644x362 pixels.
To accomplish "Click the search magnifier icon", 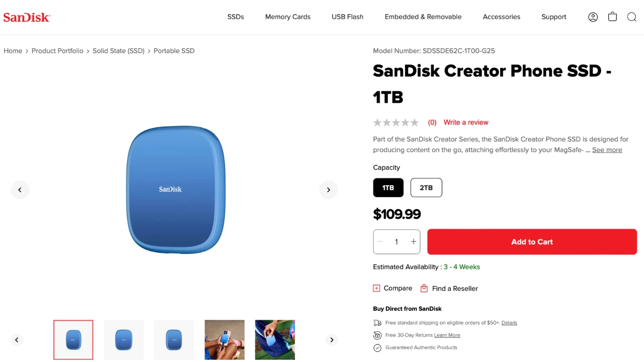I will click(x=632, y=17).
